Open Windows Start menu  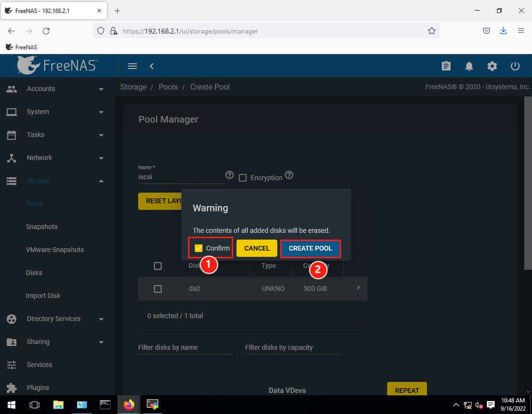pyautogui.click(x=12, y=405)
